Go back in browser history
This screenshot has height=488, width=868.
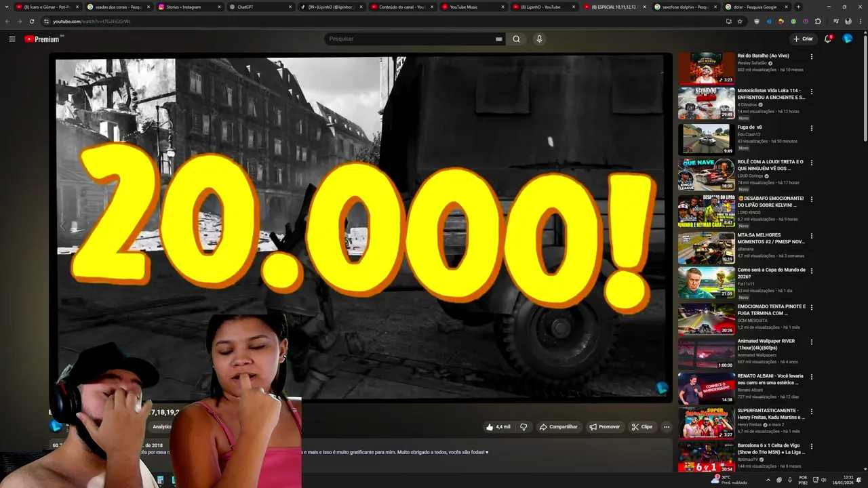(7, 21)
